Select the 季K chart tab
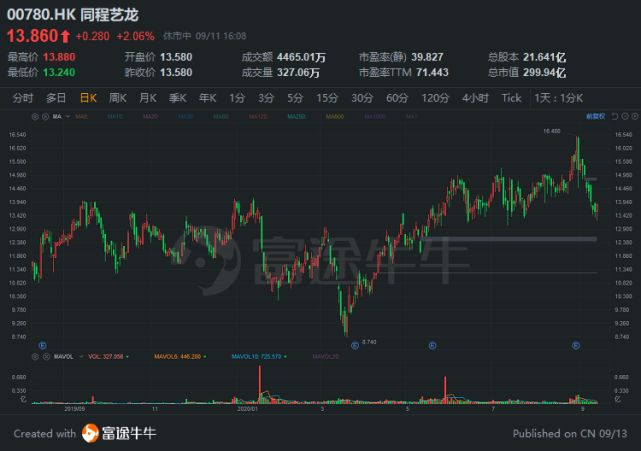This screenshot has height=451, width=641. [177, 98]
